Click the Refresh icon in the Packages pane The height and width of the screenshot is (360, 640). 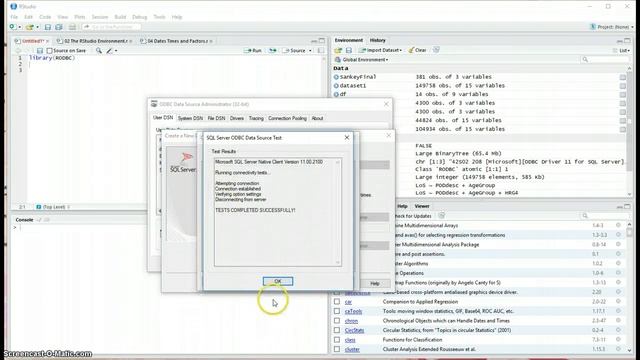coord(441,216)
